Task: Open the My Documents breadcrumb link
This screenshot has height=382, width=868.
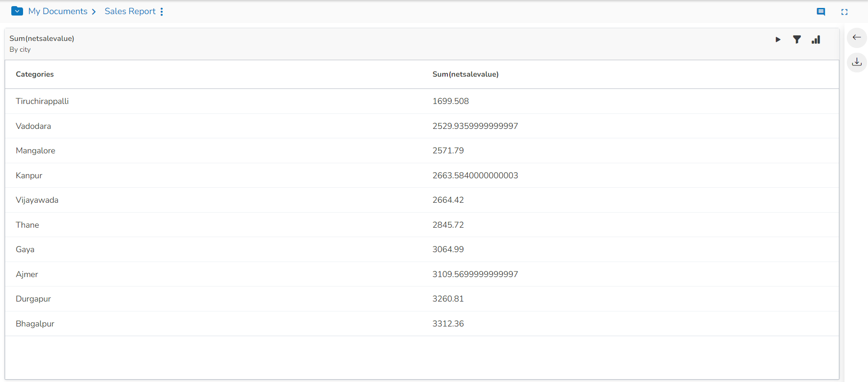Action: [57, 11]
